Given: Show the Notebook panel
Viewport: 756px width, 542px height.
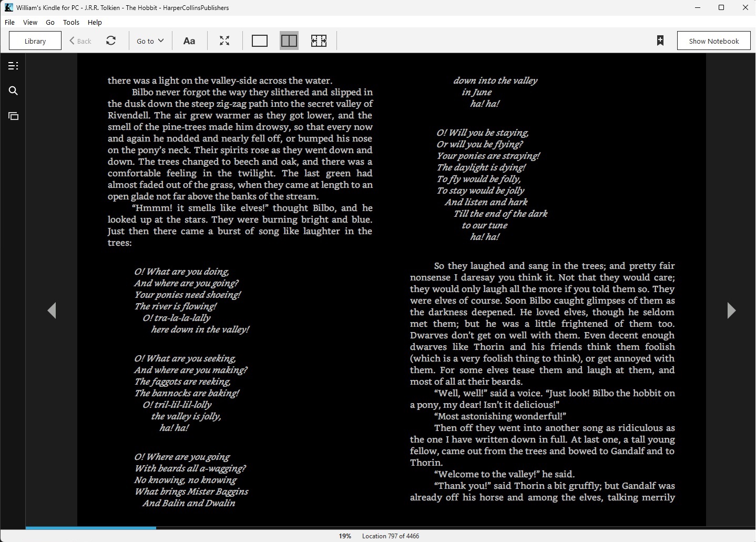Looking at the screenshot, I should pos(713,41).
